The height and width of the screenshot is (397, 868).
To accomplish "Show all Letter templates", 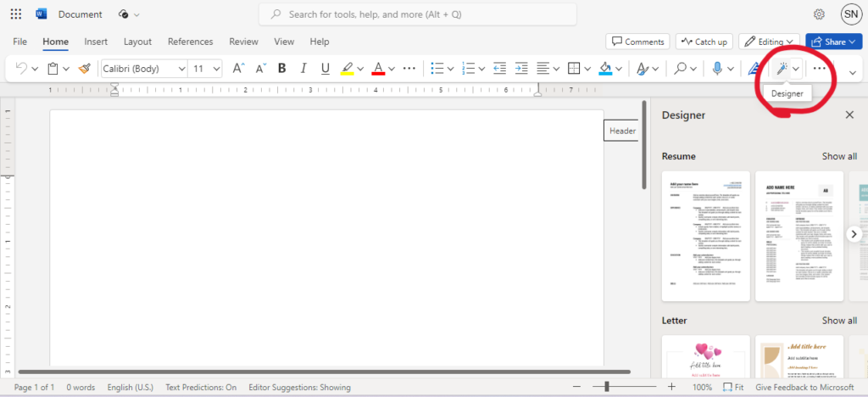I will [x=839, y=321].
